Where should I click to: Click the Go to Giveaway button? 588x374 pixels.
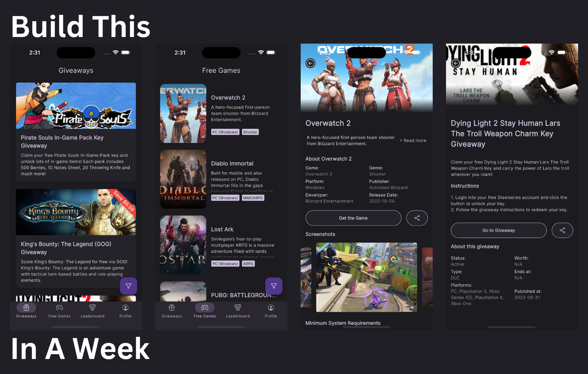pos(499,230)
